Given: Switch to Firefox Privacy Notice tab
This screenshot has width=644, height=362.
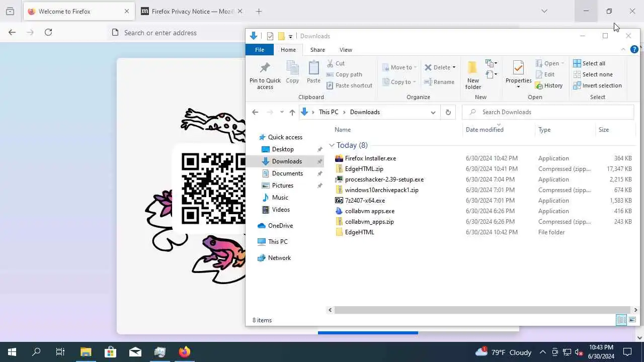Looking at the screenshot, I should click(193, 11).
